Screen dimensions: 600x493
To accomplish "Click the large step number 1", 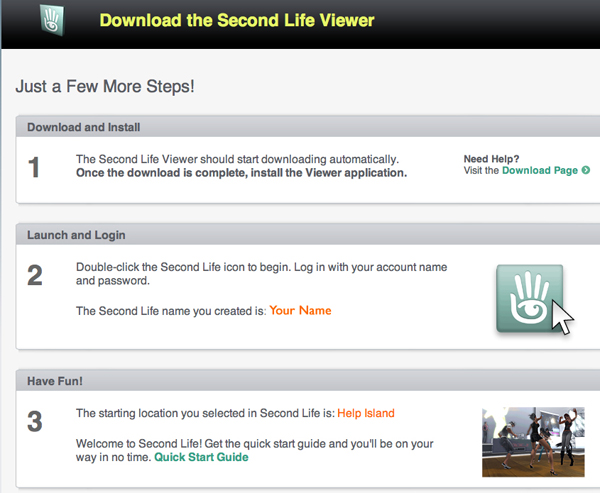I will 35,167.
